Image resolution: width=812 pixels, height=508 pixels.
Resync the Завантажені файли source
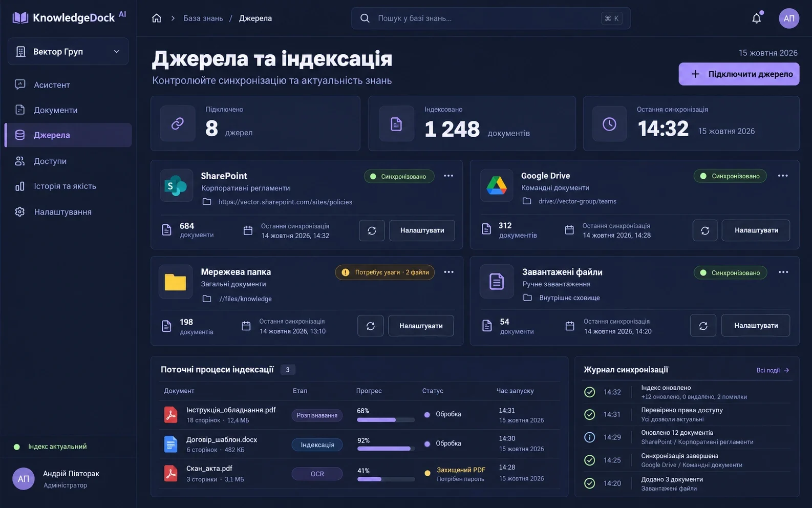(703, 326)
